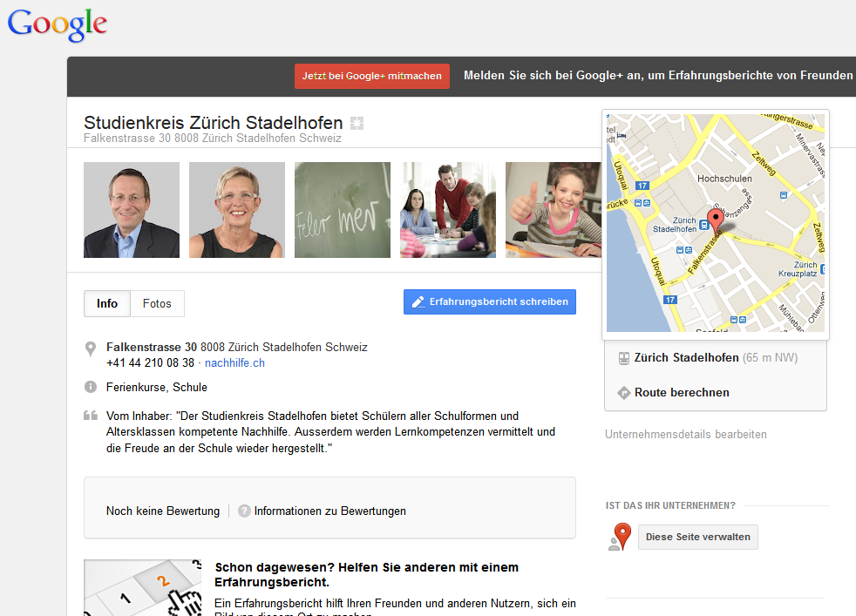Click the small square icon after the business title

tap(357, 124)
